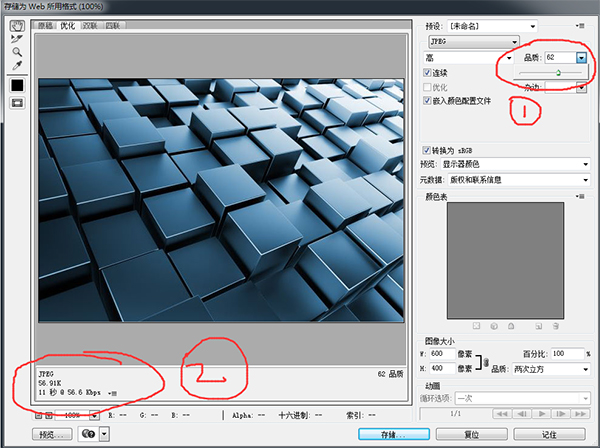Switch to the 原稿 tab
The image size is (600, 448).
tap(46, 26)
